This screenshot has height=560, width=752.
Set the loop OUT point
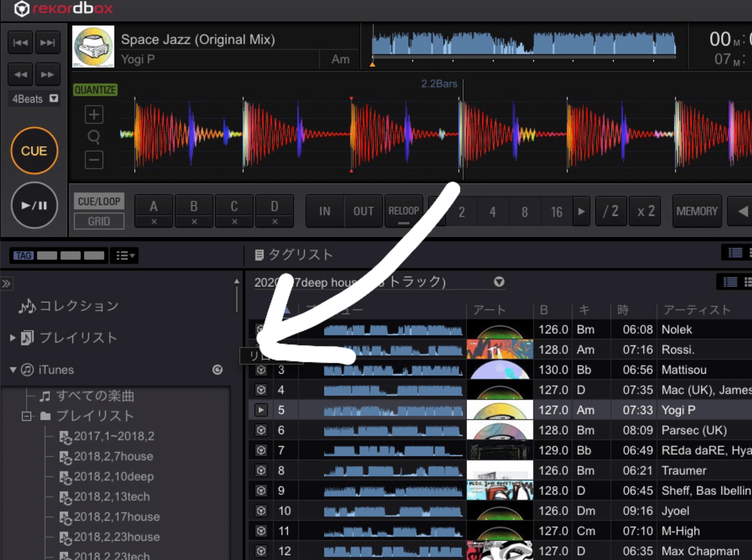[364, 211]
